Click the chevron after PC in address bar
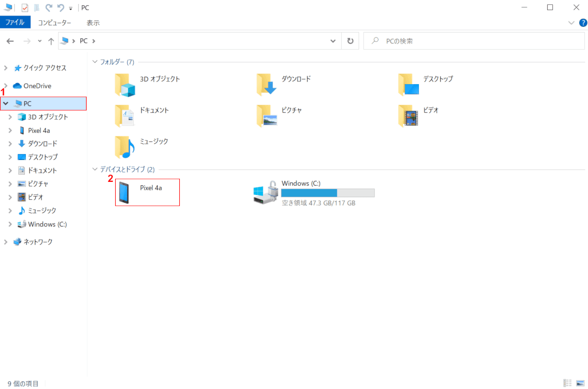The height and width of the screenshot is (389, 588). point(93,41)
